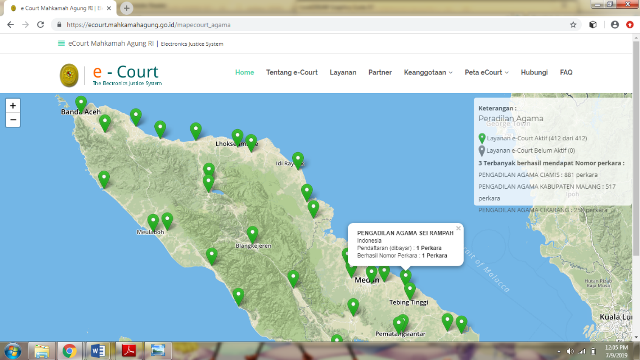The height and width of the screenshot is (360, 640).
Task: Open Chrome from the taskbar
Action: [69, 351]
